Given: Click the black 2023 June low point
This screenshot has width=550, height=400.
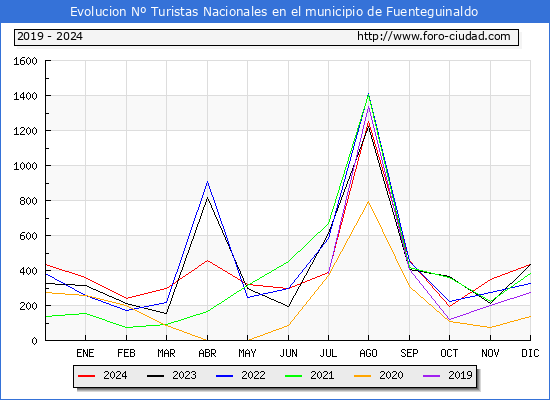Looking at the screenshot, I should 288,306.
